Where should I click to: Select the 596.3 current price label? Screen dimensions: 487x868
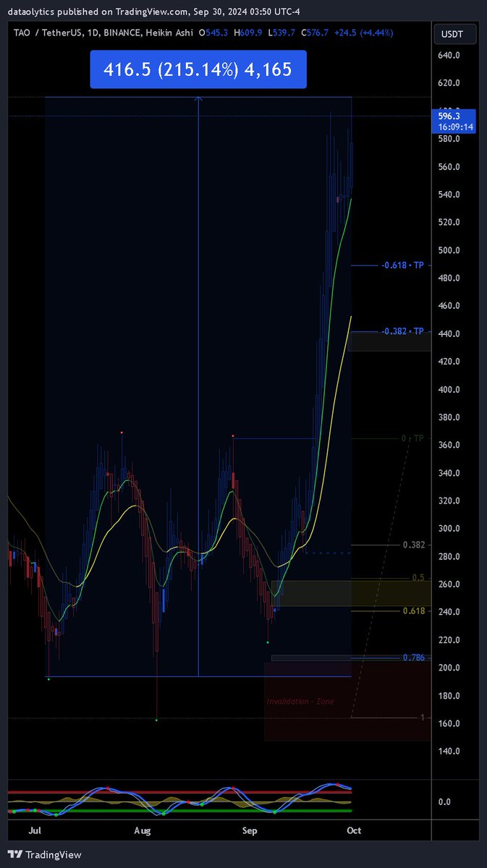(450, 115)
